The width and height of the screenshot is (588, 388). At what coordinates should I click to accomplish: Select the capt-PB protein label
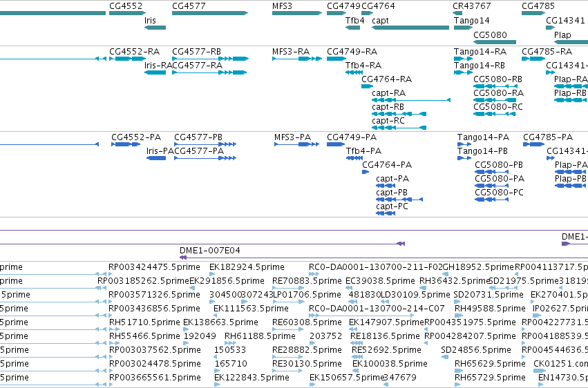click(x=392, y=193)
